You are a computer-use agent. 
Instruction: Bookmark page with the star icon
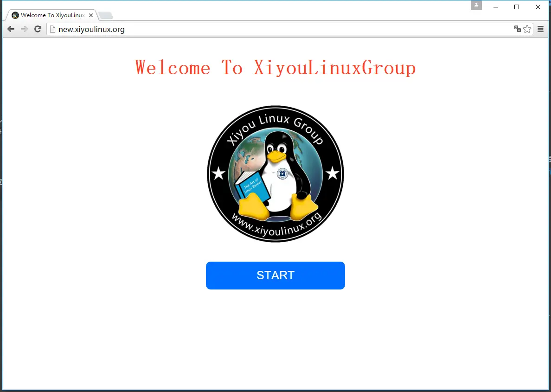[527, 29]
